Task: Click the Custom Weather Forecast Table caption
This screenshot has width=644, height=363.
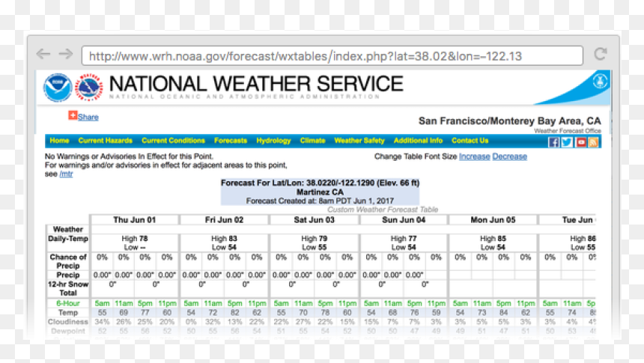Action: point(383,210)
